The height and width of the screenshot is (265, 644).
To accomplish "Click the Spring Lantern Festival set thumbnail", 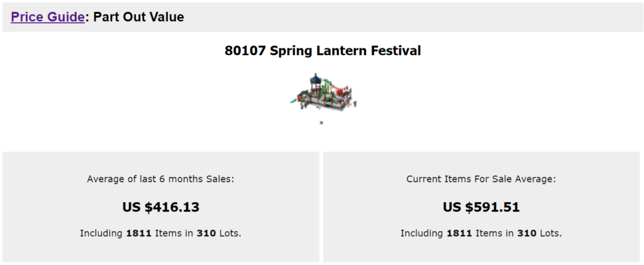I will pos(323,93).
